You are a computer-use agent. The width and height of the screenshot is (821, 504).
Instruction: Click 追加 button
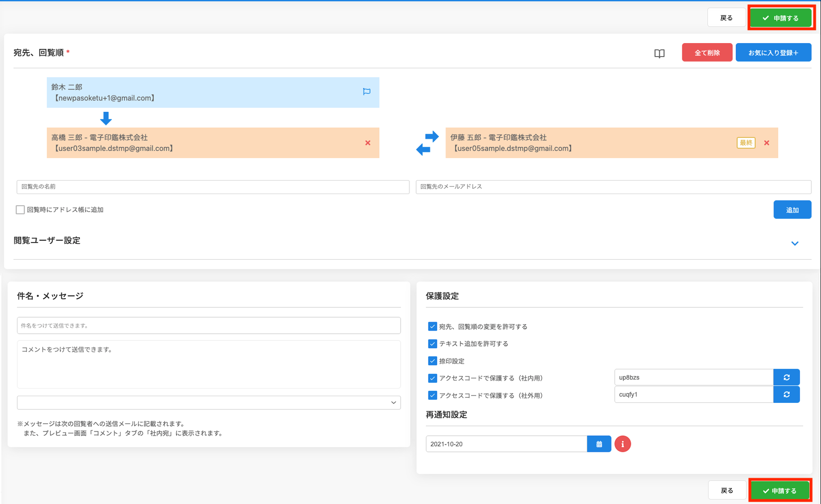(x=792, y=210)
